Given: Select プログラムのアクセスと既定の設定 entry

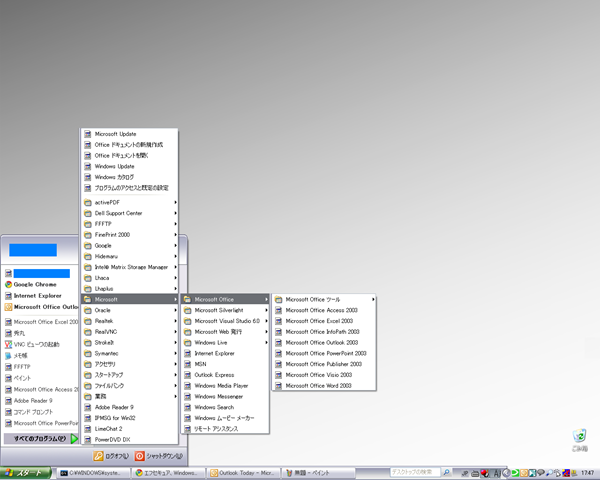Looking at the screenshot, I should tap(130, 188).
